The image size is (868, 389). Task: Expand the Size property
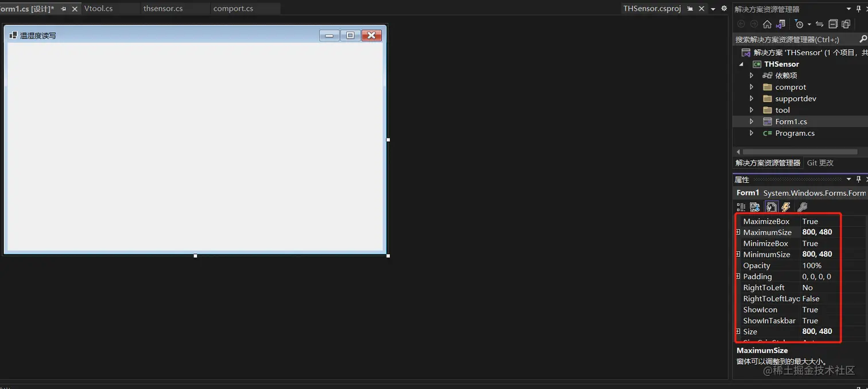[738, 332]
